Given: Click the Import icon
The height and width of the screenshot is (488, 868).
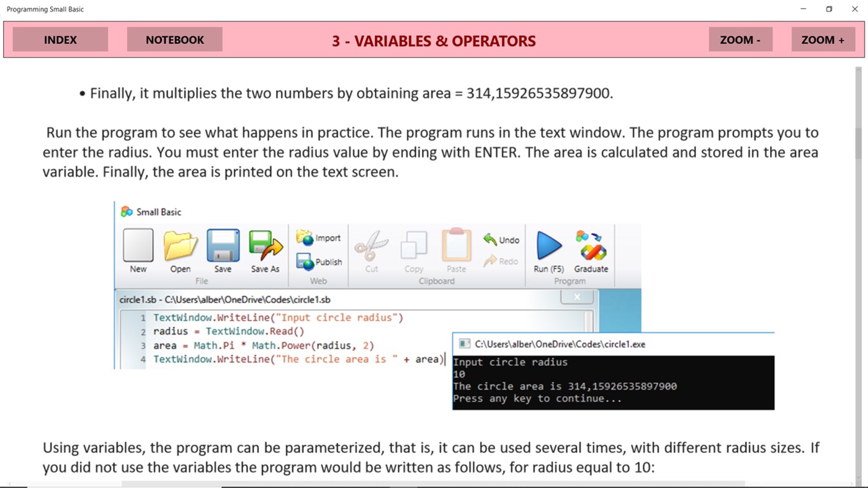Looking at the screenshot, I should (x=305, y=237).
